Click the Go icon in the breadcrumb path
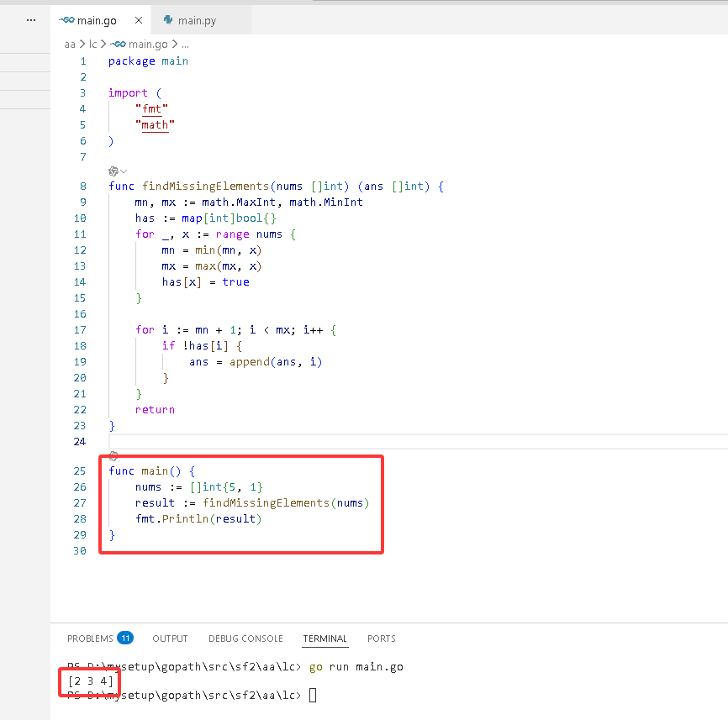728x720 pixels. click(x=118, y=44)
